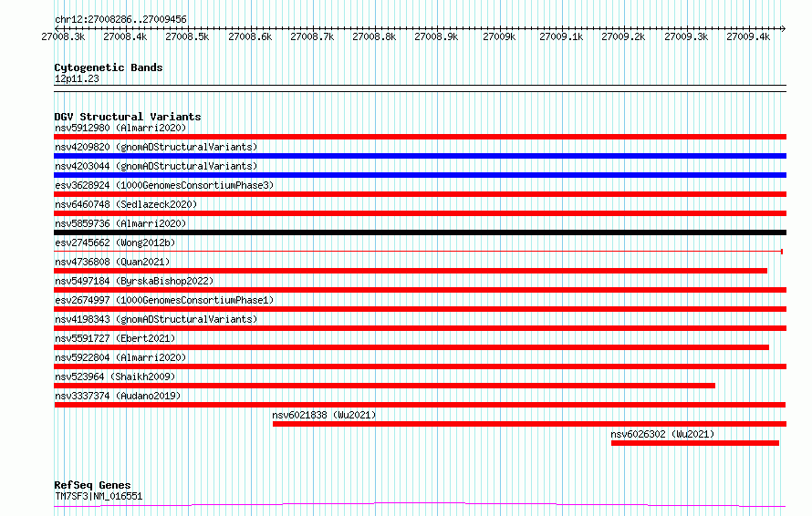Click the nsv6021838 (Wu2021) label

pos(324,415)
